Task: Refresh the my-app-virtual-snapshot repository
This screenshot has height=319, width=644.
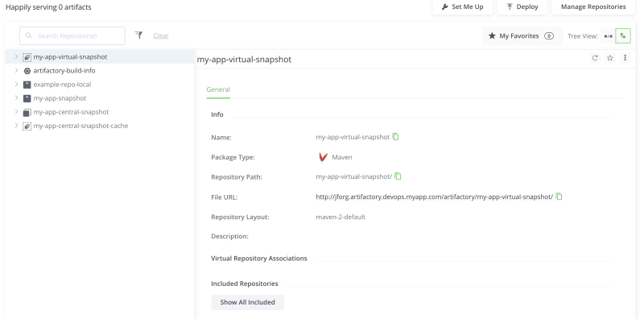Action: click(x=595, y=58)
